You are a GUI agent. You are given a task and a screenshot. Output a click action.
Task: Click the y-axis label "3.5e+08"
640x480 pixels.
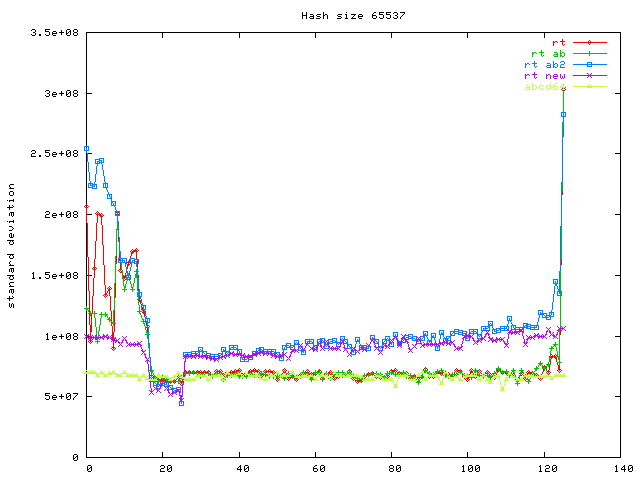pyautogui.click(x=54, y=32)
